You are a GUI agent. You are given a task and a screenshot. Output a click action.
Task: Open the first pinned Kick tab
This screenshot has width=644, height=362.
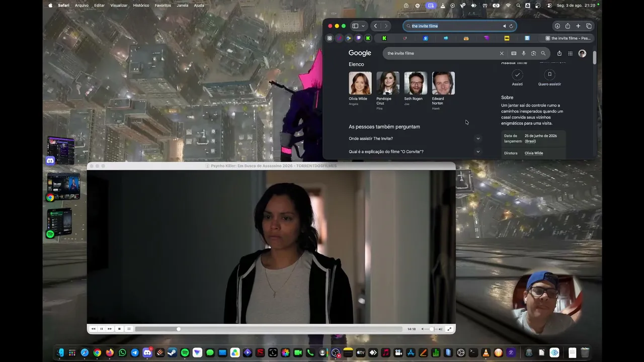[x=368, y=38]
